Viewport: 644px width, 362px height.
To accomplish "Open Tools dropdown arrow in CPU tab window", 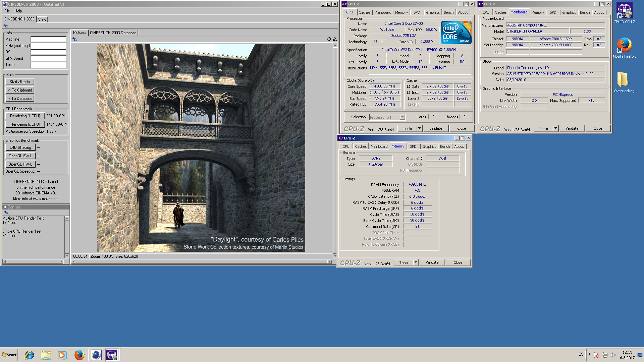I will [x=419, y=128].
